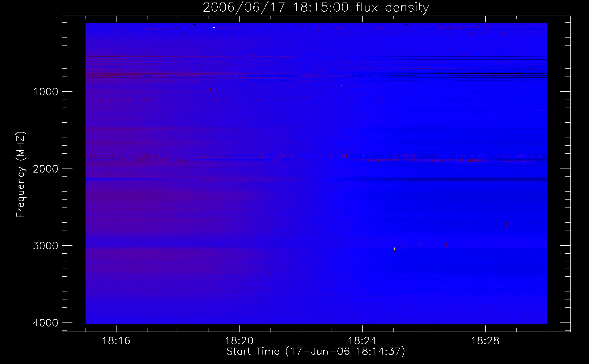
Task: Click the 4000 frequency tick label
Action: (x=46, y=323)
